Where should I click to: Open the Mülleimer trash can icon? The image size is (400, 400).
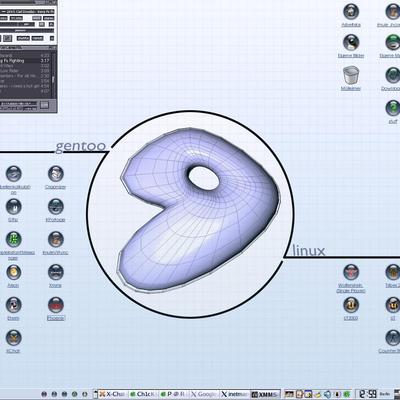(x=351, y=75)
